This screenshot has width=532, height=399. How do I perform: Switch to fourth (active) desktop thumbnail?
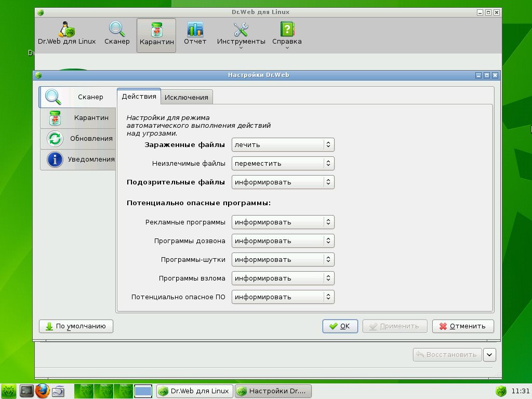tap(143, 391)
